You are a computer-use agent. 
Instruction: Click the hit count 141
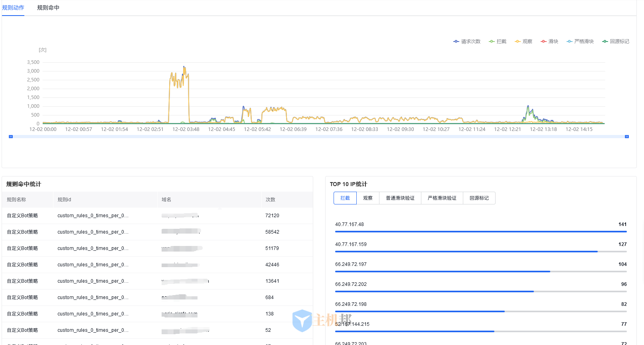pos(622,224)
